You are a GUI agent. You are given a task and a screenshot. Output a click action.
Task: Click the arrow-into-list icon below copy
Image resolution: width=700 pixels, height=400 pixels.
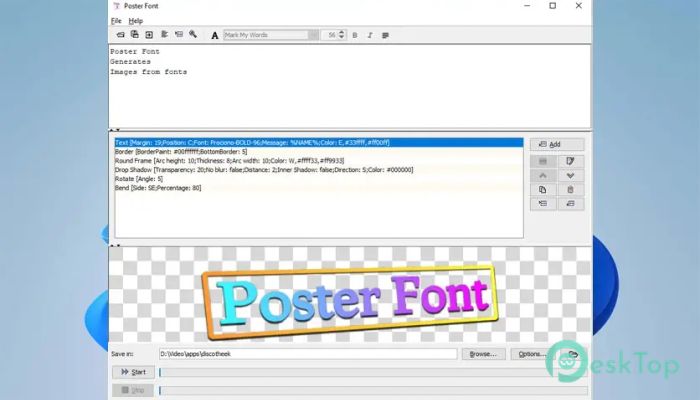coord(543,204)
